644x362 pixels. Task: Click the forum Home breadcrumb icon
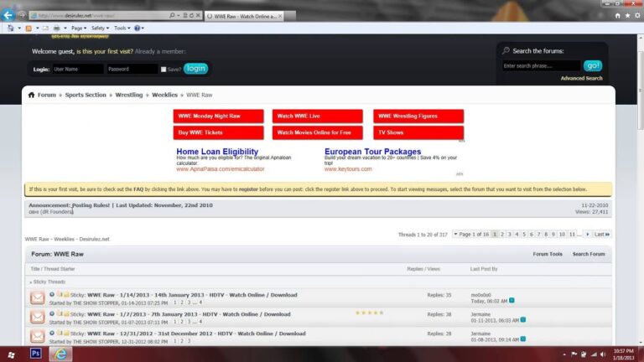click(31, 95)
